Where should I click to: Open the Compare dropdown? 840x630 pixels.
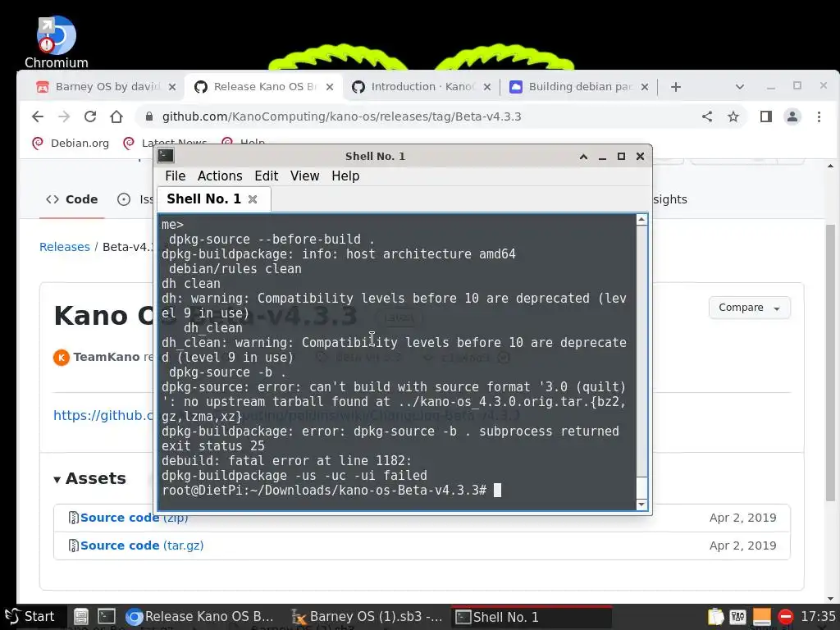click(x=749, y=308)
